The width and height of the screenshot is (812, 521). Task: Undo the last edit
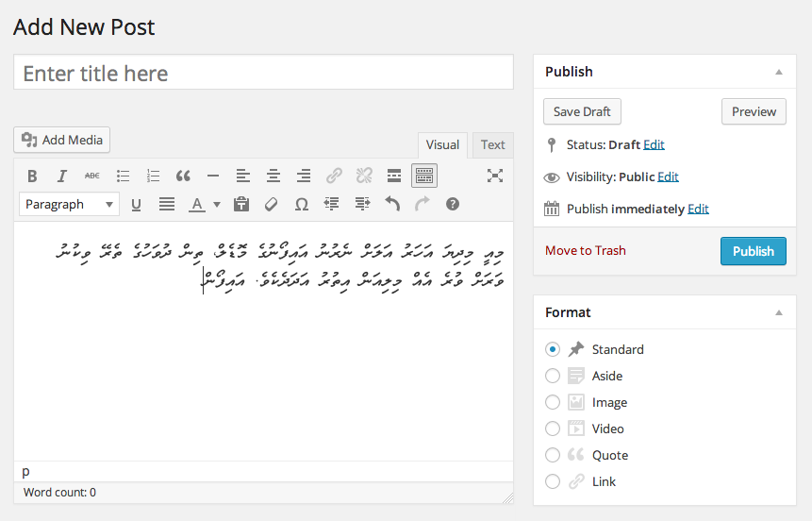click(x=392, y=204)
